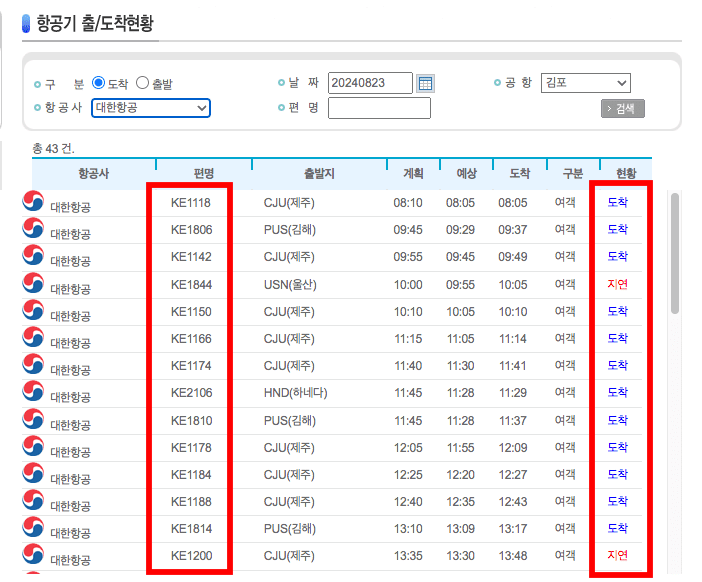
Task: Click flight number KE1178
Action: (x=191, y=448)
